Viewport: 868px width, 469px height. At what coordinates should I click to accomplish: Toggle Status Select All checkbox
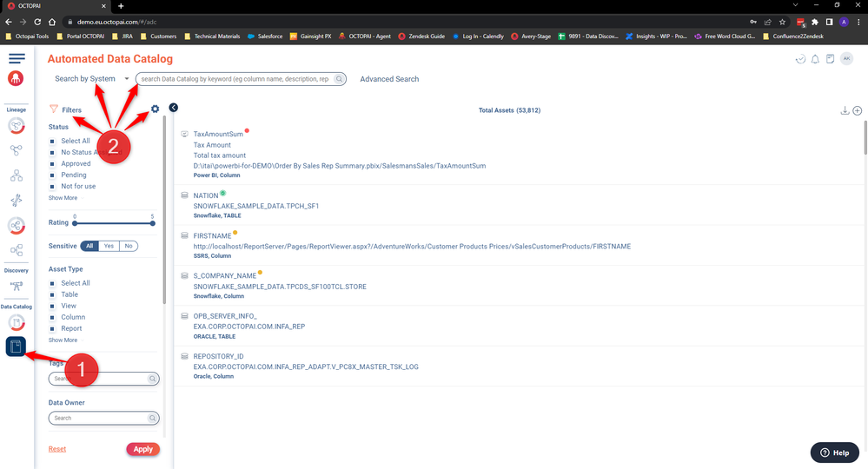[x=52, y=141]
